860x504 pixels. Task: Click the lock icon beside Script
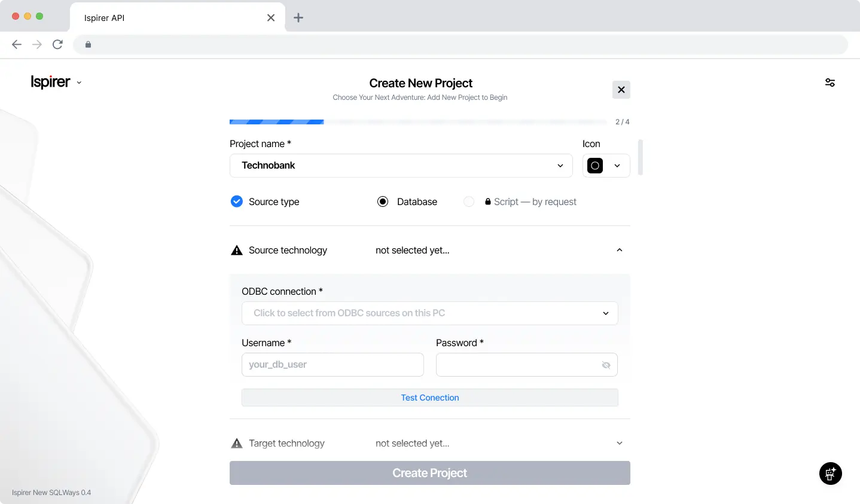click(x=488, y=201)
